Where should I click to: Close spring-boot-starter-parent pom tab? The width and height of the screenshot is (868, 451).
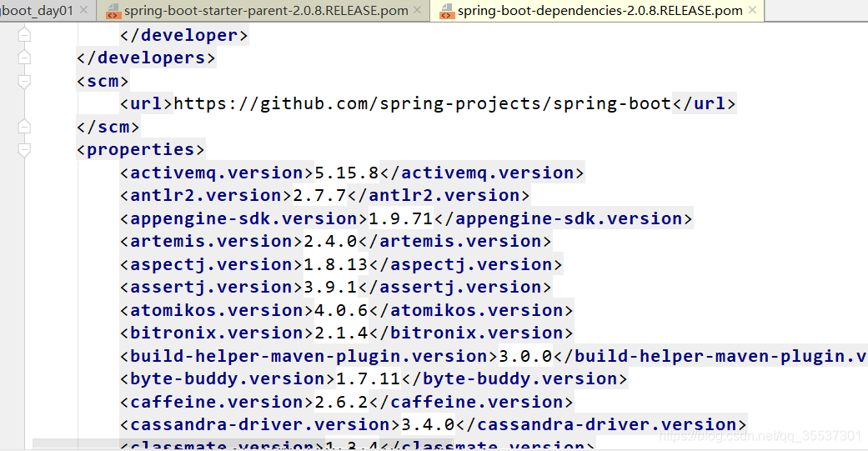pyautogui.click(x=418, y=10)
